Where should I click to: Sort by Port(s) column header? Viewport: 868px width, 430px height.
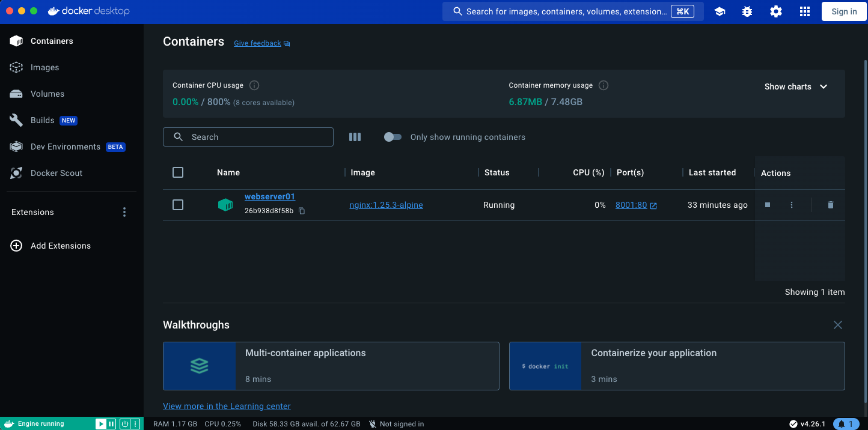pyautogui.click(x=631, y=172)
